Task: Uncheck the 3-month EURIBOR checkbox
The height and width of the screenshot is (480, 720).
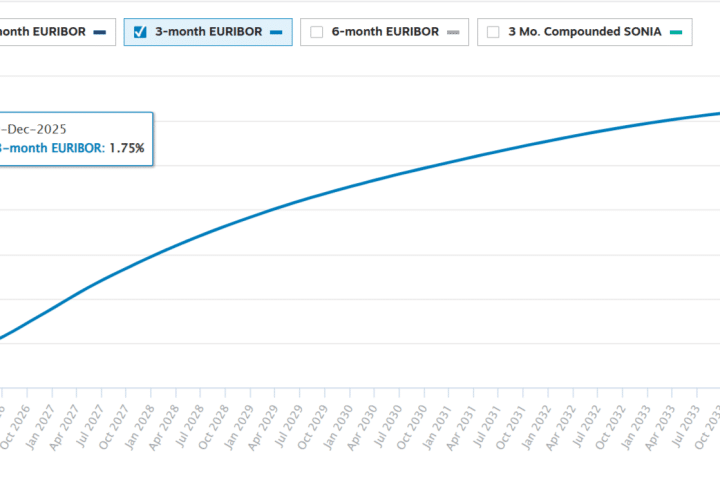Action: click(x=140, y=32)
